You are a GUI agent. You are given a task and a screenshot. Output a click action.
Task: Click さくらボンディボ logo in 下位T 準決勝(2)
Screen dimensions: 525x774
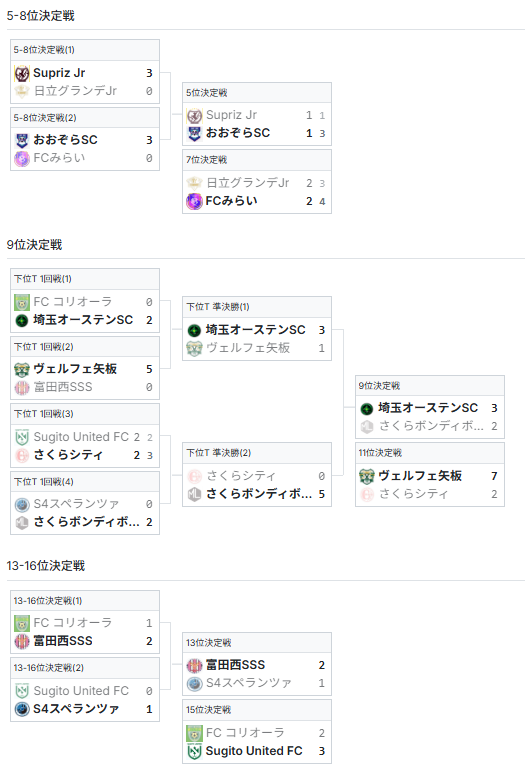coord(194,494)
